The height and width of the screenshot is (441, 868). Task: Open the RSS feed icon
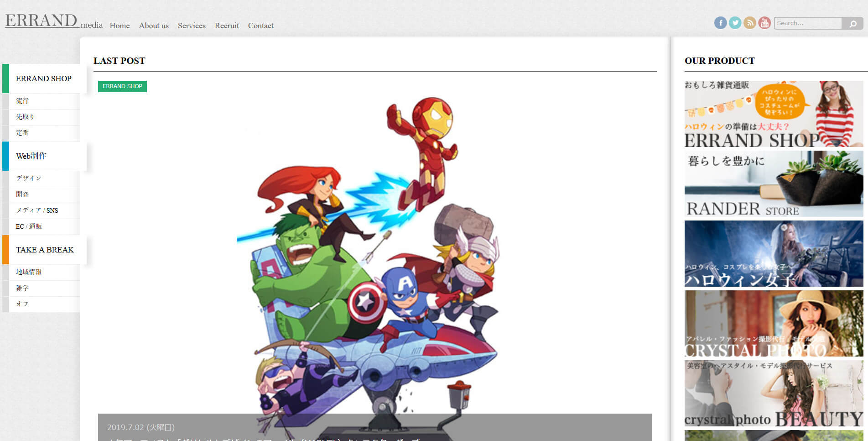pos(749,23)
